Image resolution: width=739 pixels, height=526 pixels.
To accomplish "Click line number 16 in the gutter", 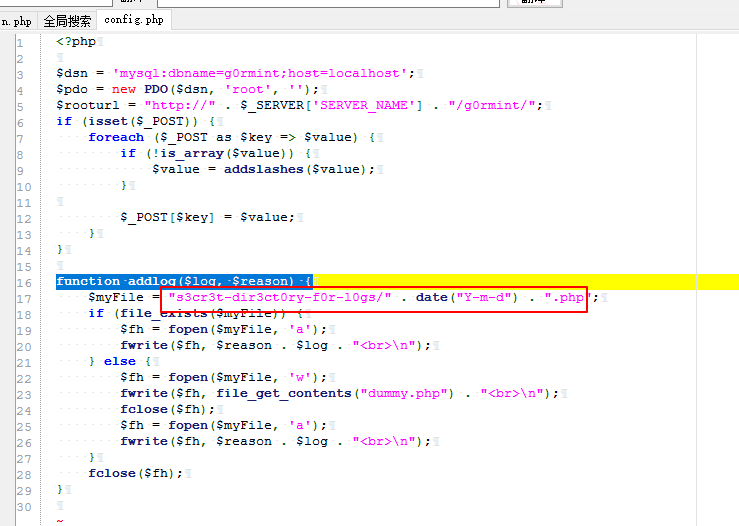I will (24, 283).
